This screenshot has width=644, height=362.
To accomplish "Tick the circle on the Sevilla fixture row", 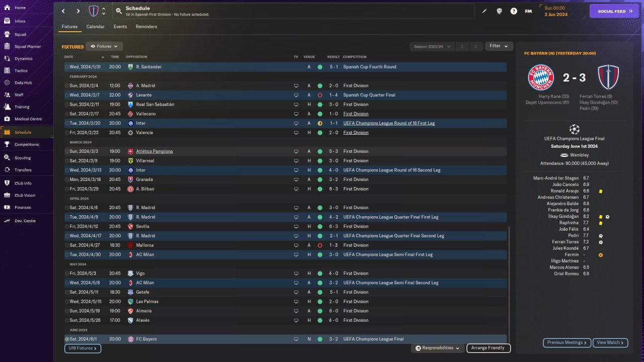I will 67,227.
